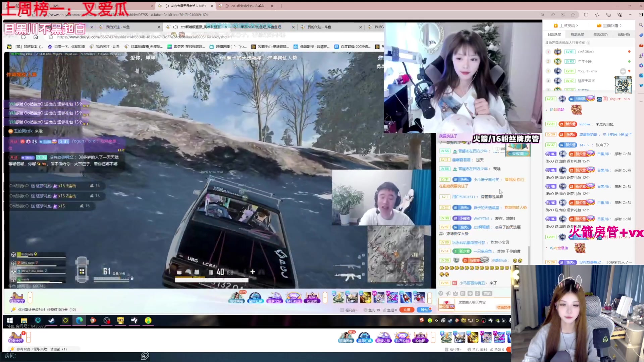Screen dimensions: 644x362
Task: Open 福利券 in outer page footer
Action: [453, 349]
